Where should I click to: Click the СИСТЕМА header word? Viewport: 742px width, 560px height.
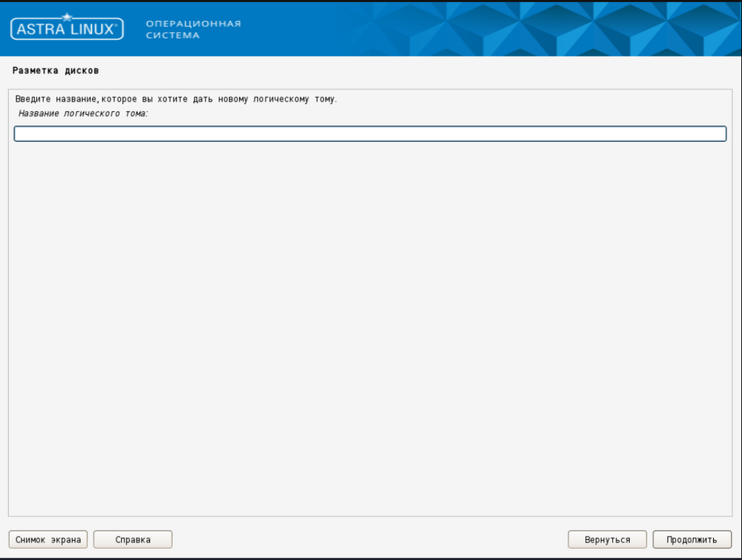[x=172, y=35]
